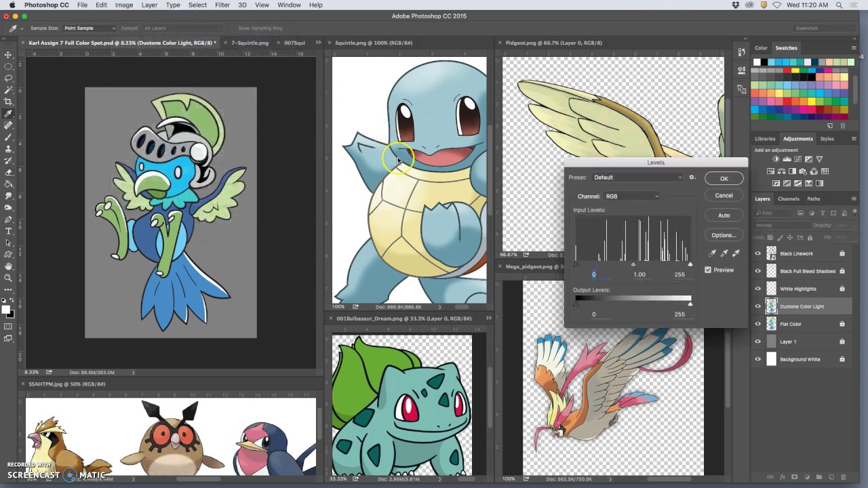Image resolution: width=868 pixels, height=488 pixels.
Task: Click the input levels midtone gray slider
Action: coord(633,264)
